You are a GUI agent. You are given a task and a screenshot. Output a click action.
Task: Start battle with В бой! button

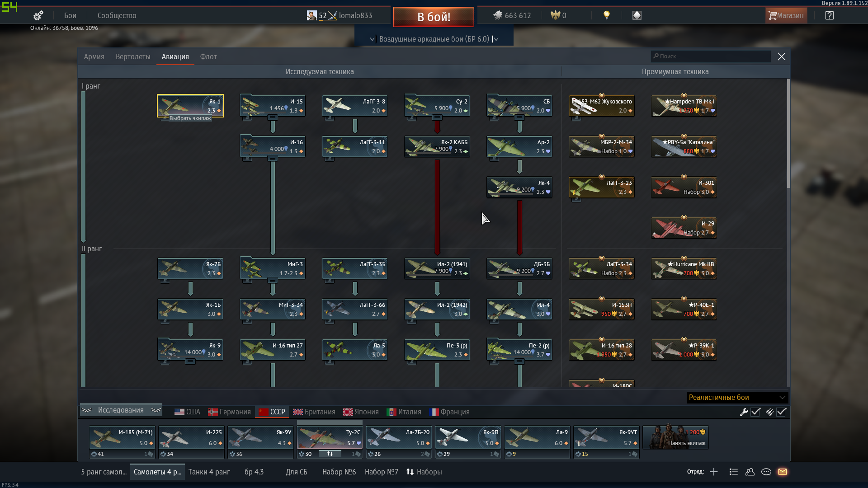[x=434, y=17]
